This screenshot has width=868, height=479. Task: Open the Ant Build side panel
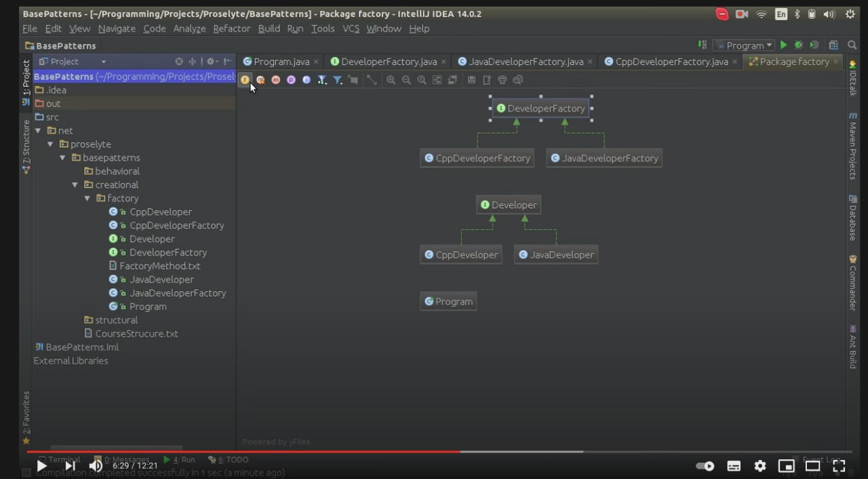coord(853,347)
